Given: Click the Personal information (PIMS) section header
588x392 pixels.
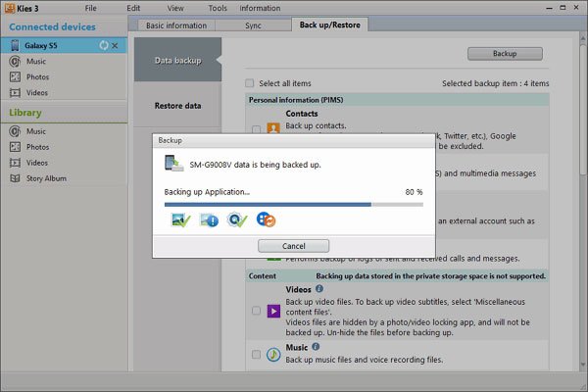Looking at the screenshot, I should [397, 100].
